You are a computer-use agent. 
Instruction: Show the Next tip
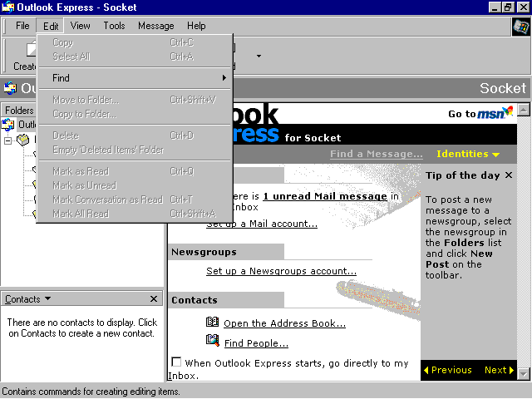[x=499, y=370]
